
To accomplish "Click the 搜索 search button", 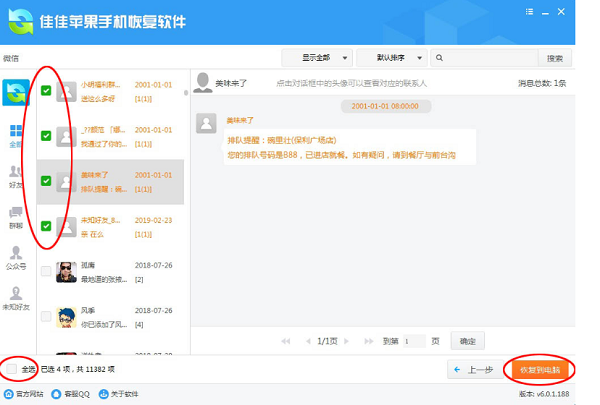I will click(555, 58).
